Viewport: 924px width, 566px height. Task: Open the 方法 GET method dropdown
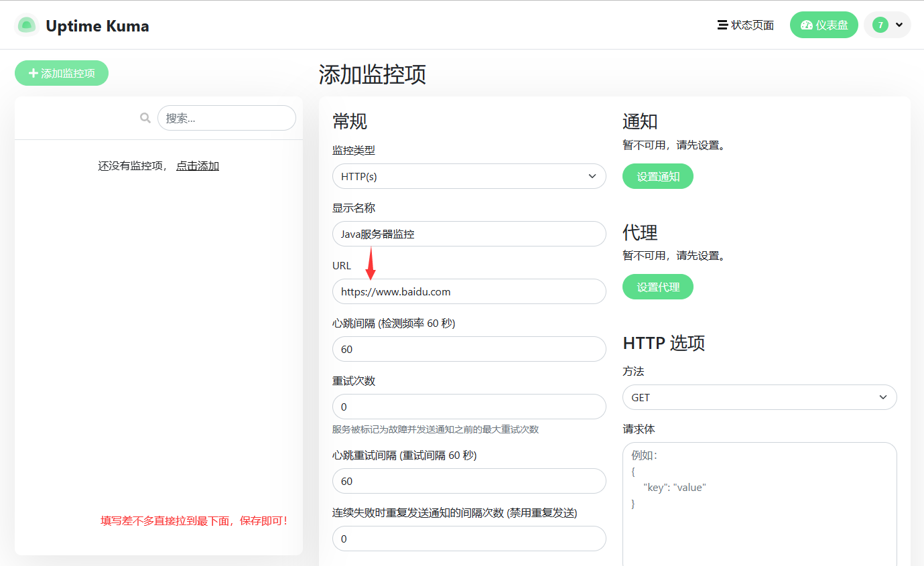coord(759,397)
